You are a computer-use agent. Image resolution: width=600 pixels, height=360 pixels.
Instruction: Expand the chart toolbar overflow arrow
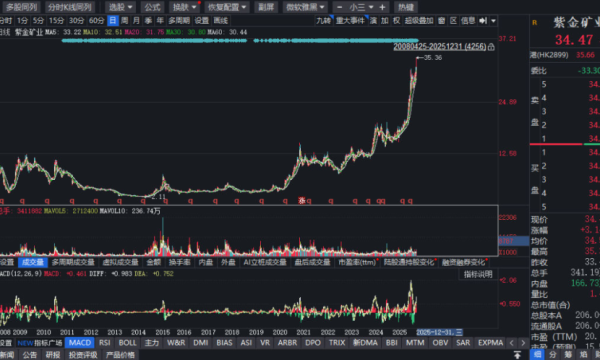[x=494, y=20]
